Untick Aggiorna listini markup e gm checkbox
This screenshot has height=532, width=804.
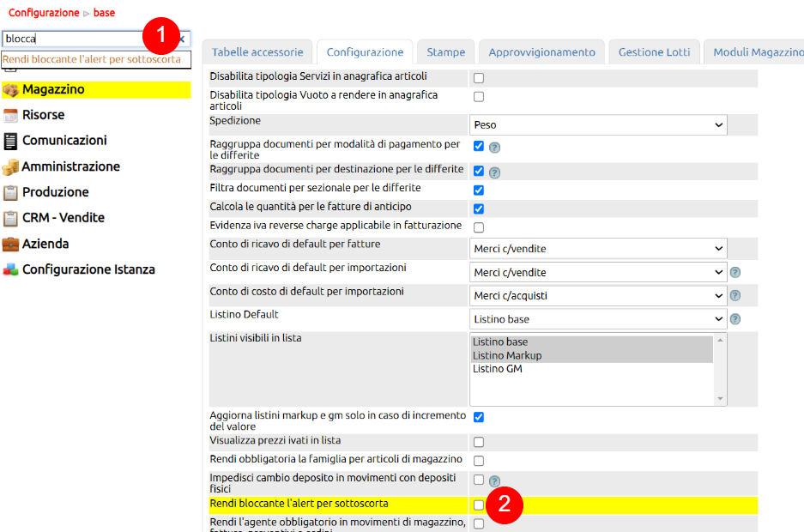click(x=479, y=417)
